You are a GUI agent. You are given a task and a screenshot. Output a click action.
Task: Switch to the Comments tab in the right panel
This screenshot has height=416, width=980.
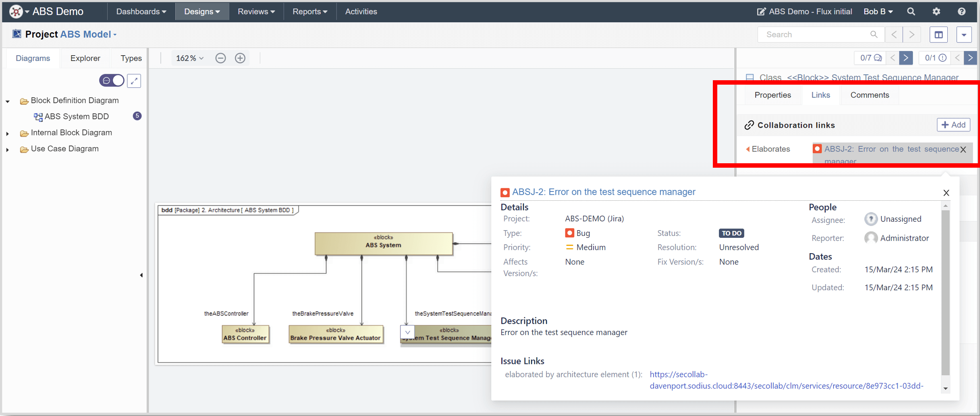[869, 95]
